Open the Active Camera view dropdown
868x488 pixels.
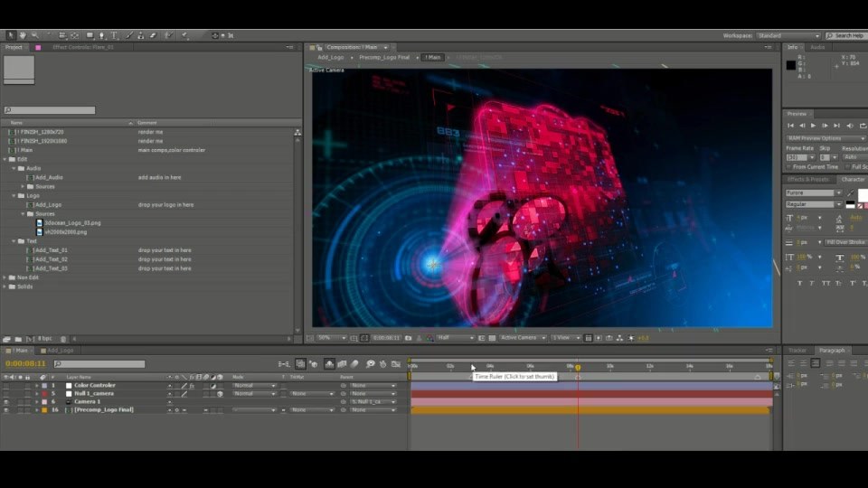click(523, 338)
